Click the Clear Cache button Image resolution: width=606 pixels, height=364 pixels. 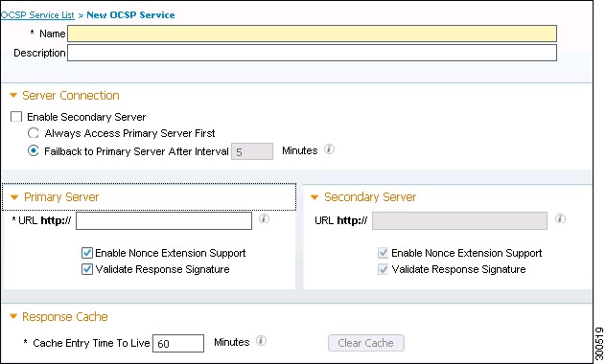(366, 343)
